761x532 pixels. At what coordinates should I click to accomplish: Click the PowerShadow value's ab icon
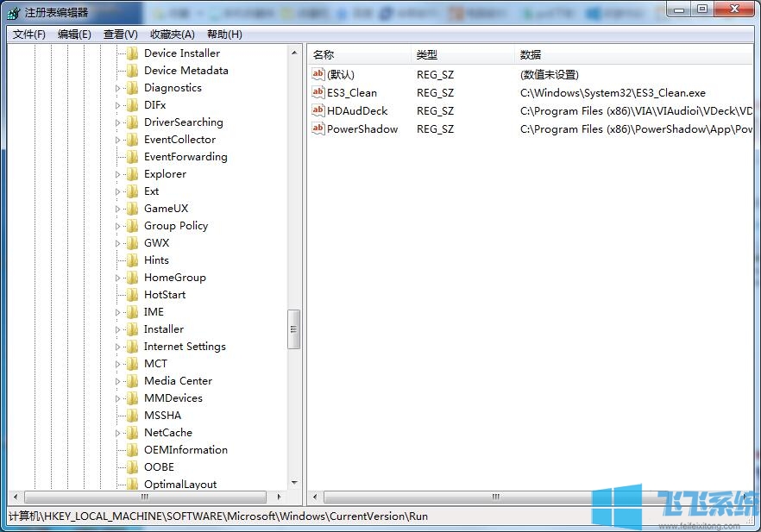(318, 128)
